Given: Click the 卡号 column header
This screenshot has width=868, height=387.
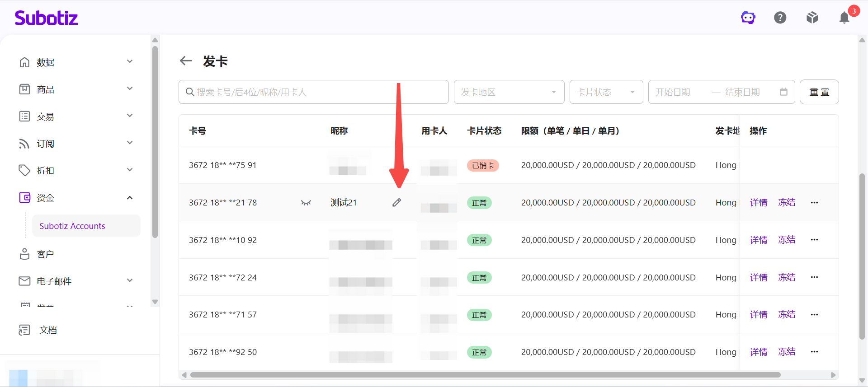Looking at the screenshot, I should (x=198, y=131).
